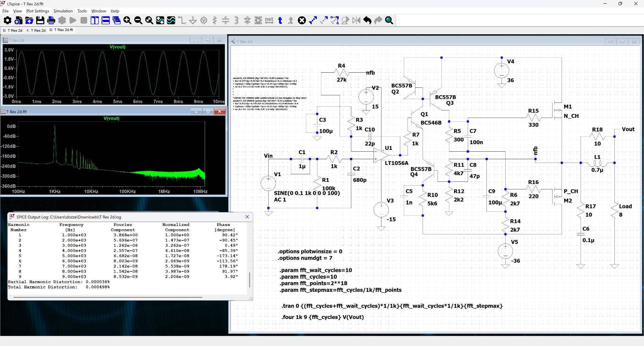Select the Drag tool icon
This screenshot has width=644, height=346.
335,20
